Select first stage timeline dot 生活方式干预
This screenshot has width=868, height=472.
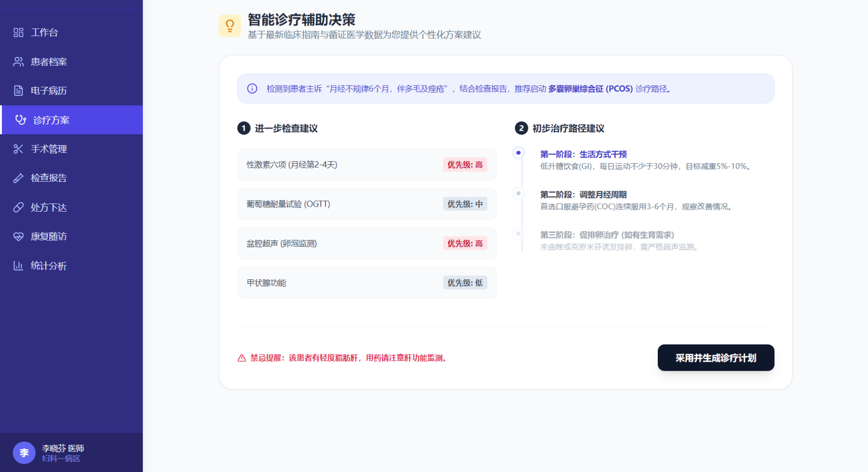pos(518,153)
